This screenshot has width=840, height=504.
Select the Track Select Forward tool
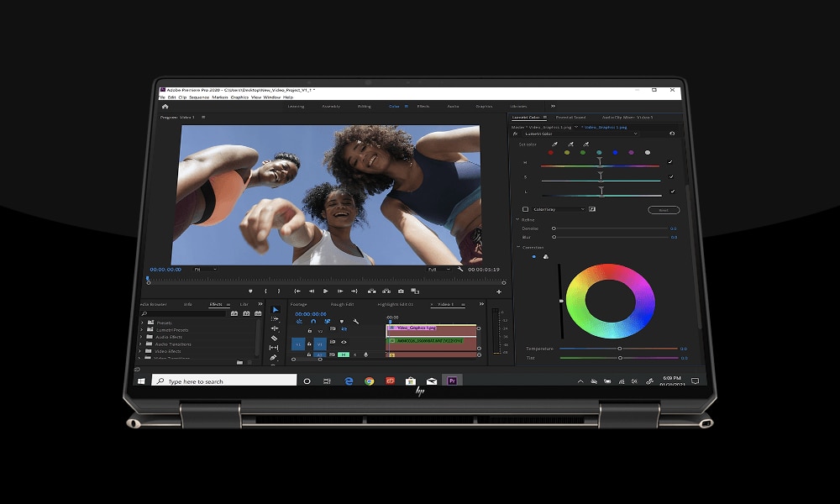275,319
